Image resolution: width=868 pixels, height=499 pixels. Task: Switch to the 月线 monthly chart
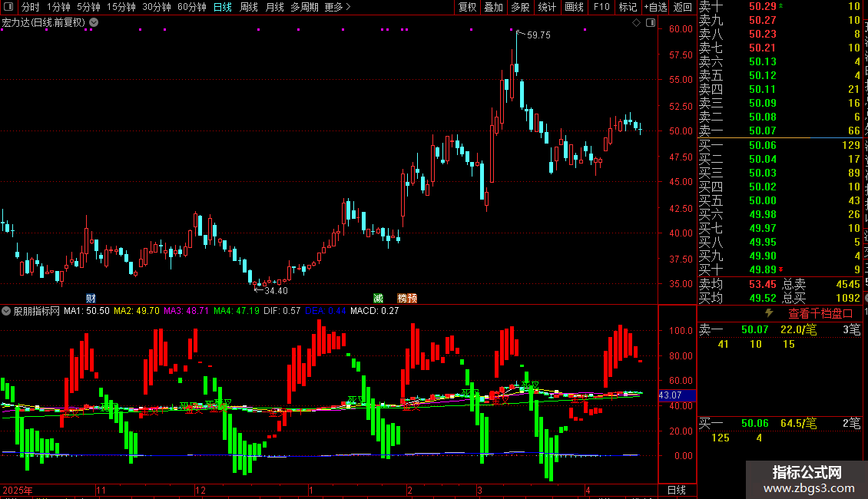(x=274, y=7)
